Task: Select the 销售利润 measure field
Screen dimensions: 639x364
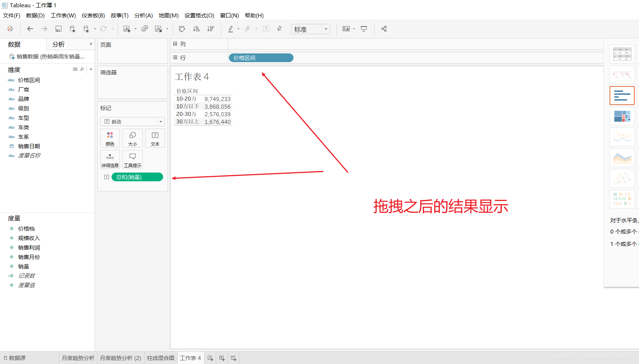Action: (x=29, y=248)
